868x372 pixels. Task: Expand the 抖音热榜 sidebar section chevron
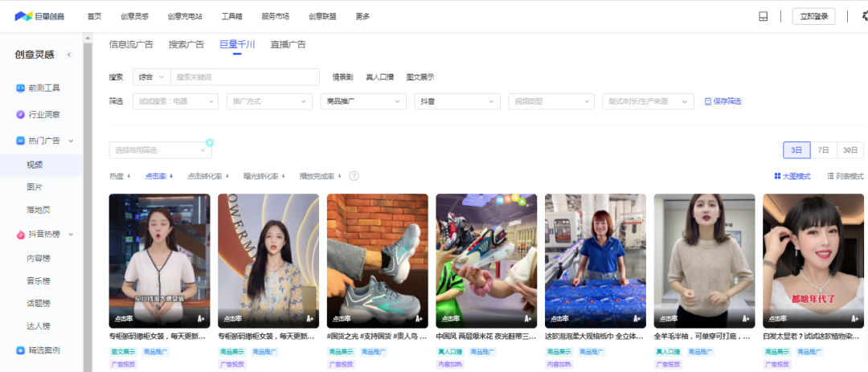point(71,235)
